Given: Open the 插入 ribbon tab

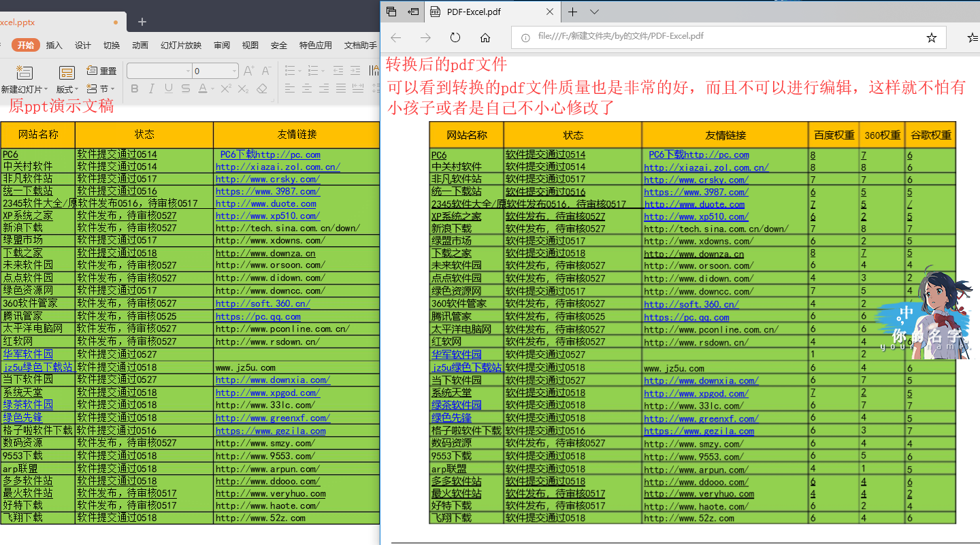Looking at the screenshot, I should click(x=54, y=46).
